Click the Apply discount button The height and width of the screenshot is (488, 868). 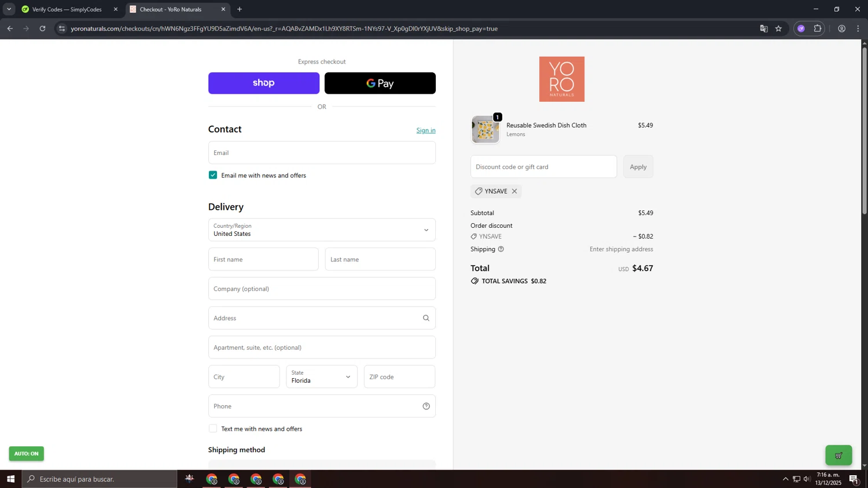tap(638, 167)
